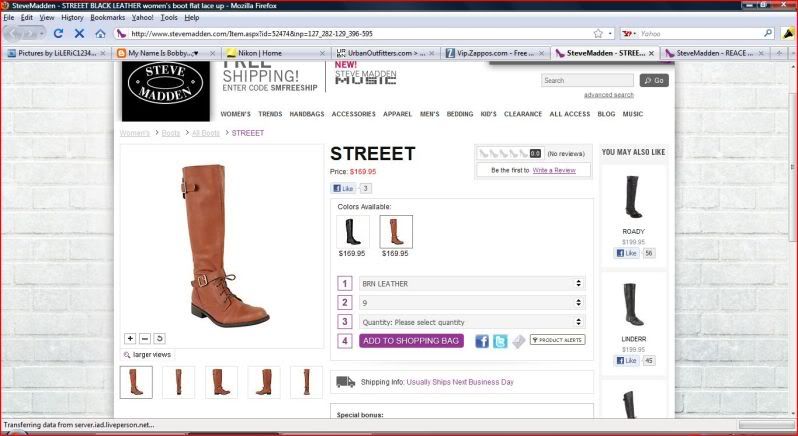This screenshot has height=436, width=798.
Task: Open the History menu
Action: pos(72,17)
